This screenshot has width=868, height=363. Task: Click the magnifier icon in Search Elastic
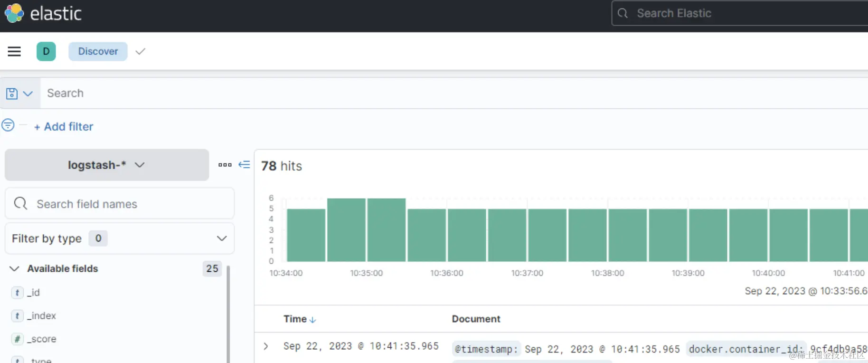click(623, 13)
